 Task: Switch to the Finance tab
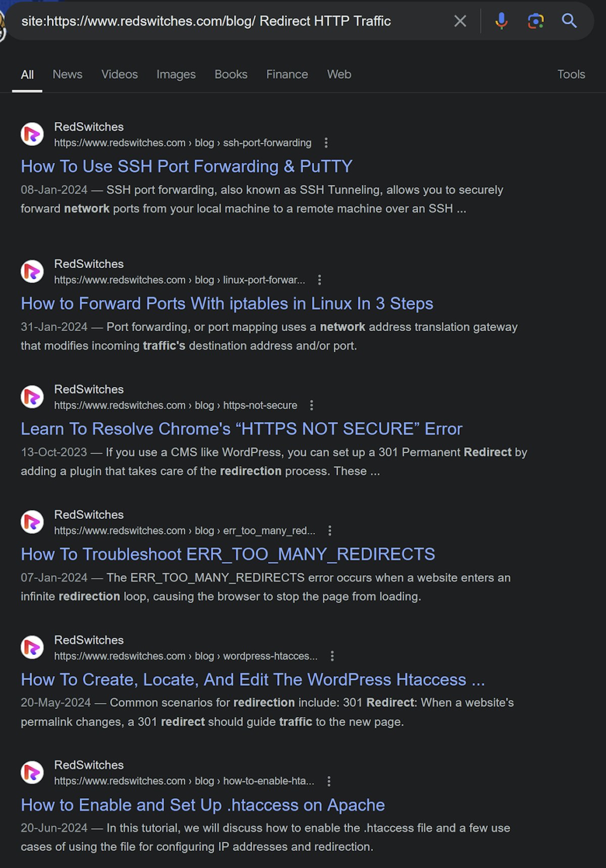(x=287, y=74)
